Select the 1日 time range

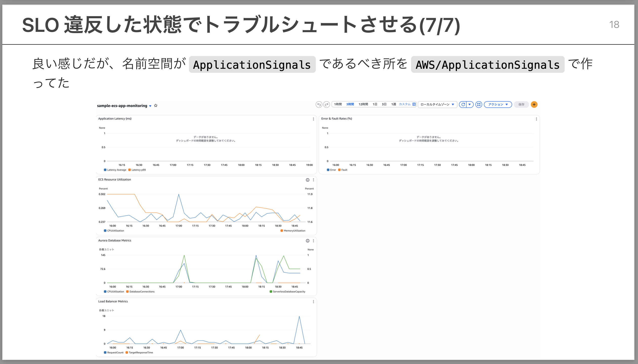[375, 104]
